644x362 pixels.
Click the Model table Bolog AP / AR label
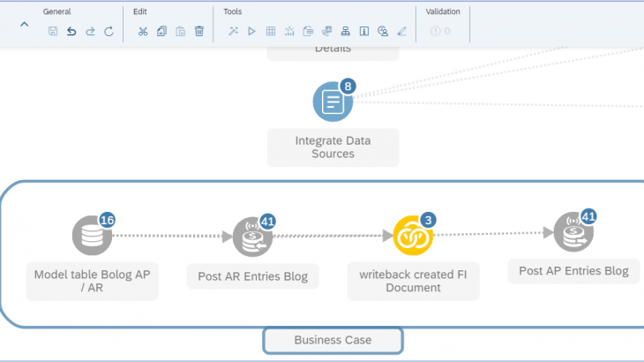(93, 281)
